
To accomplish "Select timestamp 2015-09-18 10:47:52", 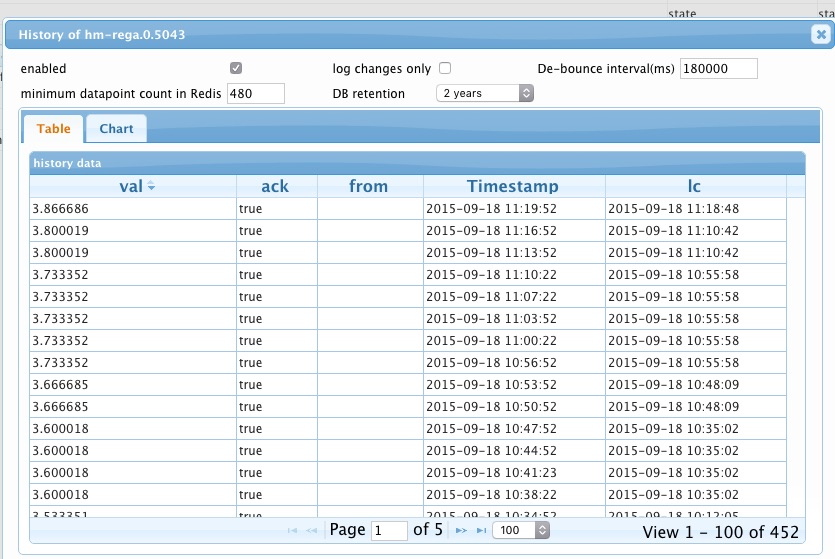I will (514, 429).
